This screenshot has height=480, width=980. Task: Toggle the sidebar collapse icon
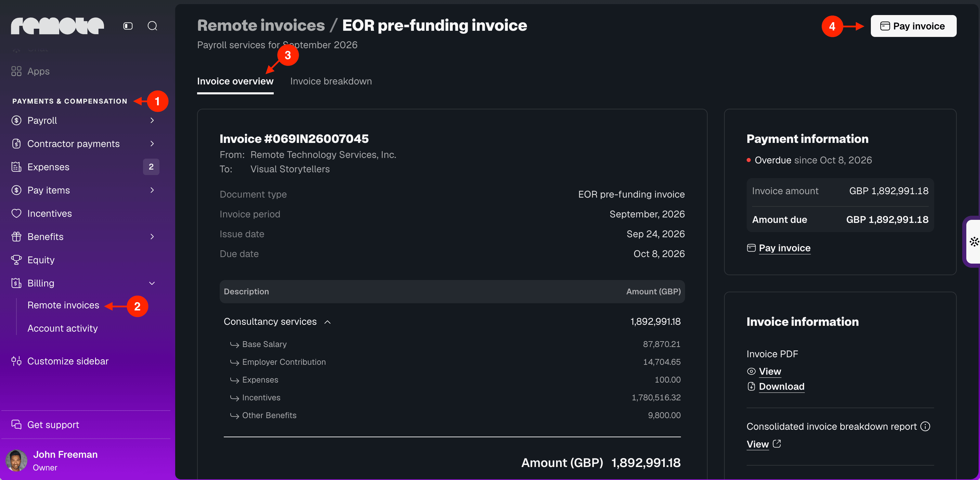[128, 26]
